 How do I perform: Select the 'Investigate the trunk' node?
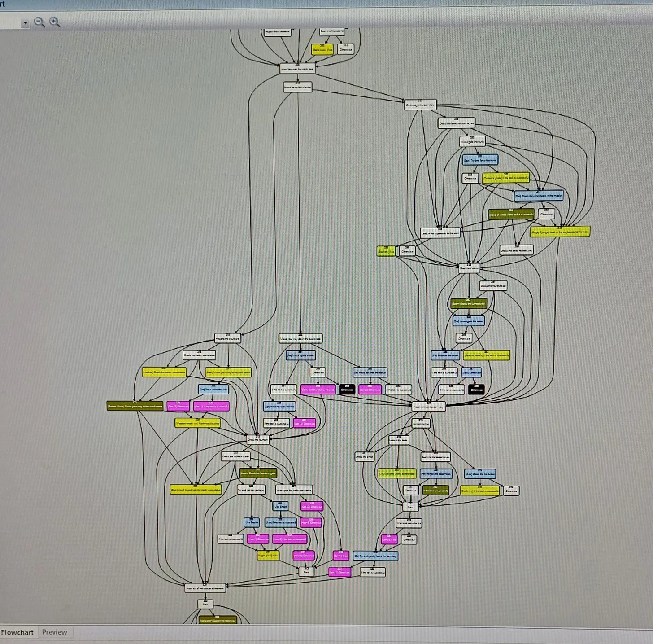(x=472, y=142)
